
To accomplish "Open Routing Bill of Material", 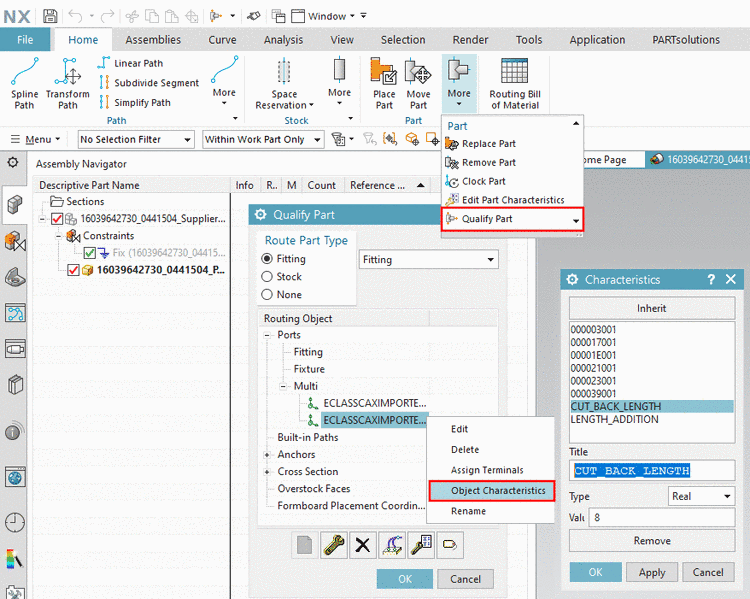I will click(x=515, y=83).
